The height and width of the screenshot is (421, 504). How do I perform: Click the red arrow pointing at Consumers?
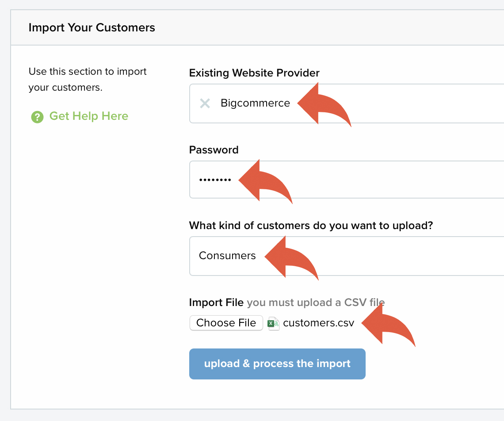point(291,258)
